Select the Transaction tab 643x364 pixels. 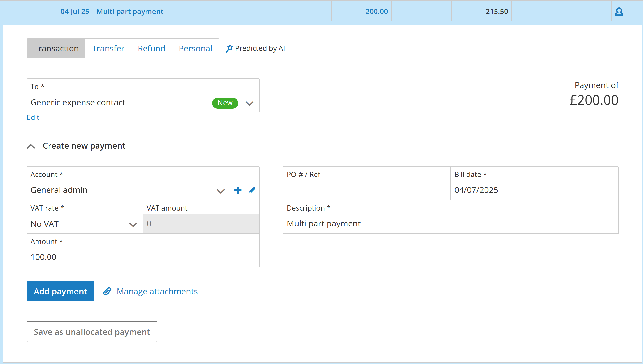[56, 48]
